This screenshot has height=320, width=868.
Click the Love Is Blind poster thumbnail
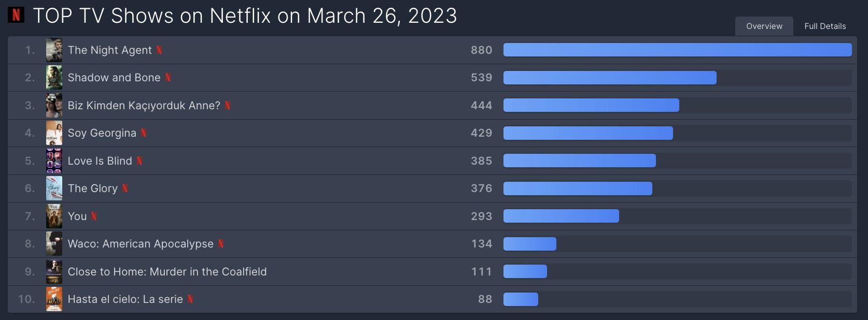(54, 161)
